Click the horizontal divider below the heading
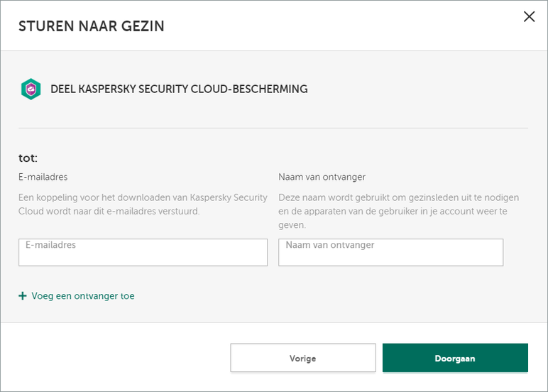The width and height of the screenshot is (548, 392). coord(273,128)
